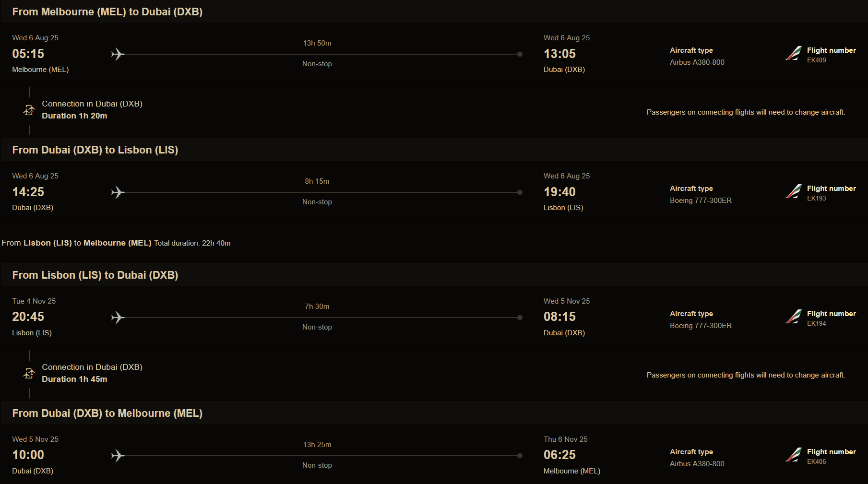Click the Emirates logo next to flight EK194
This screenshot has width=868, height=484.
793,317
